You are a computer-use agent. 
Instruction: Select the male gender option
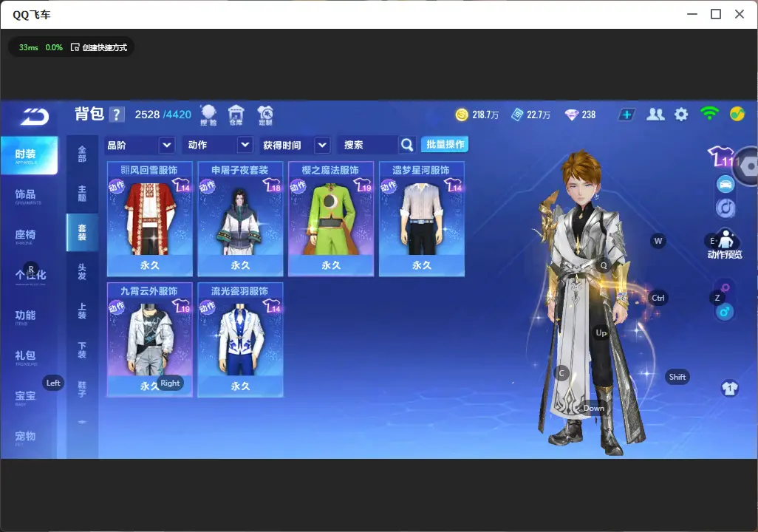click(x=725, y=312)
